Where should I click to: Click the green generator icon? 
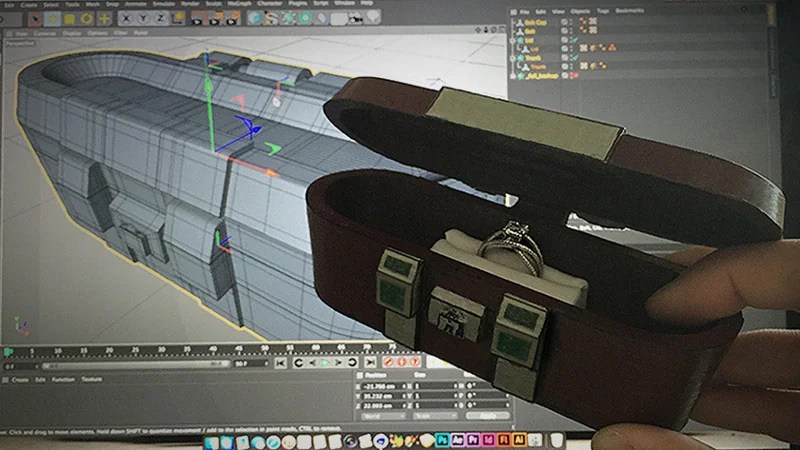click(288, 18)
